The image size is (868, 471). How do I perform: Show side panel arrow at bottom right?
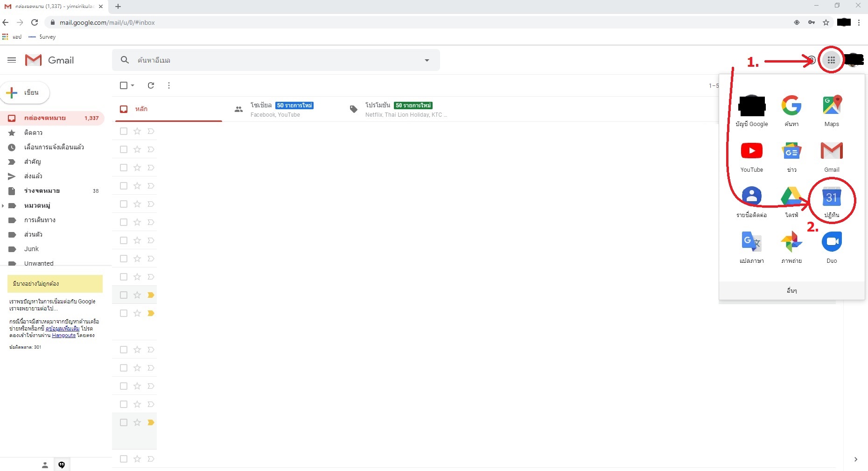[855, 459]
